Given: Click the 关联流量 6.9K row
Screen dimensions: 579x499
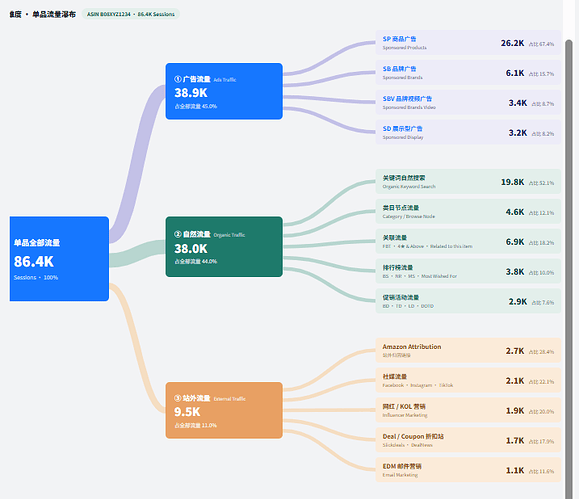Looking at the screenshot, I should 468,242.
